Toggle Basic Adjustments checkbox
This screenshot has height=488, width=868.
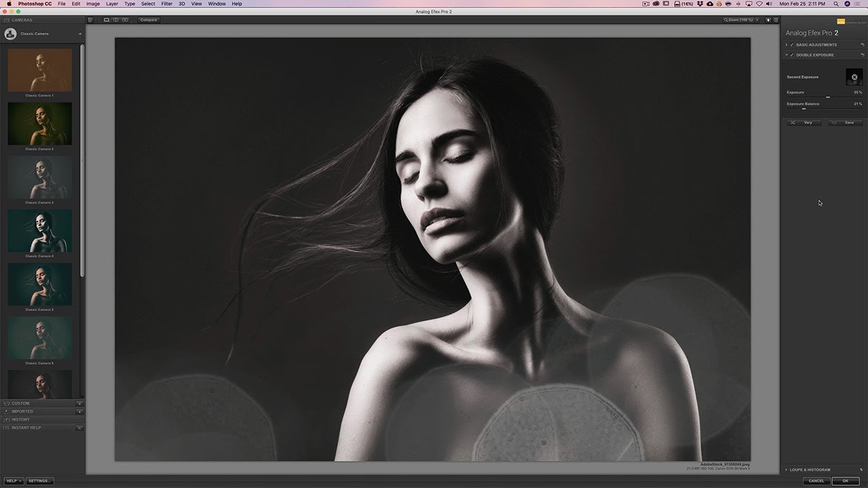pos(792,45)
